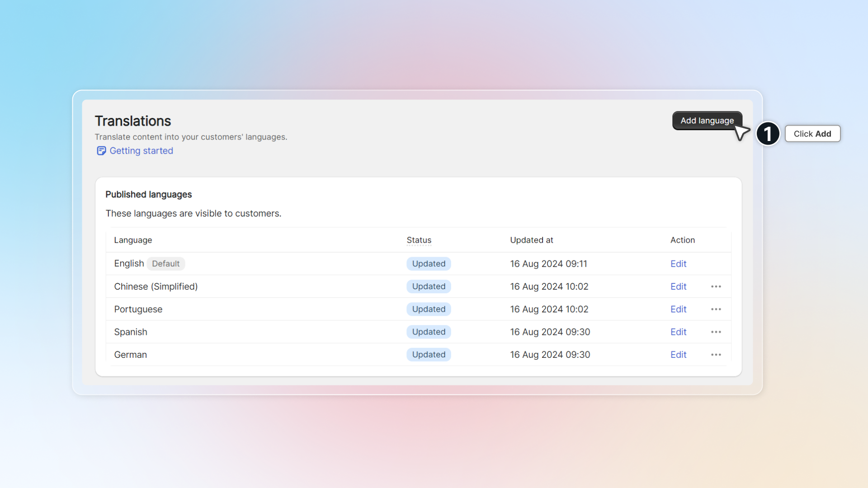Viewport: 868px width, 488px height.
Task: Click the step 1 circle marker
Action: (768, 134)
